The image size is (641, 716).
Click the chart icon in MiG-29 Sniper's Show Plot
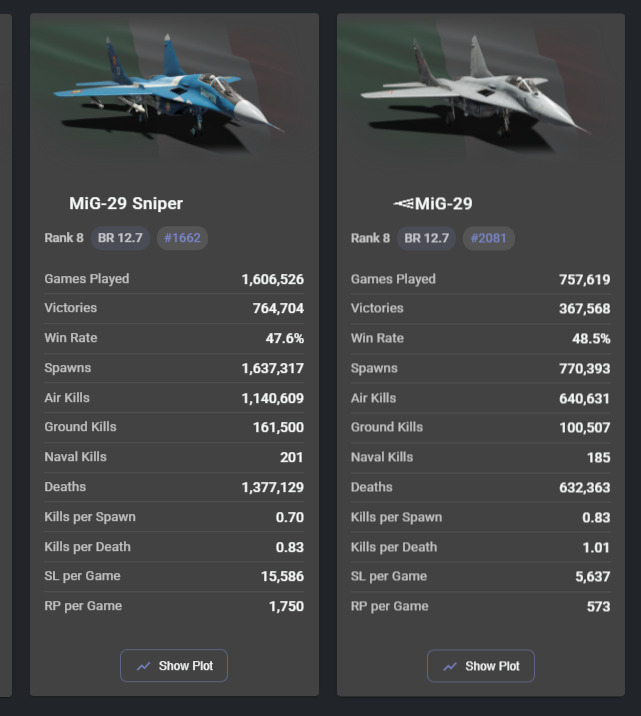coord(144,666)
